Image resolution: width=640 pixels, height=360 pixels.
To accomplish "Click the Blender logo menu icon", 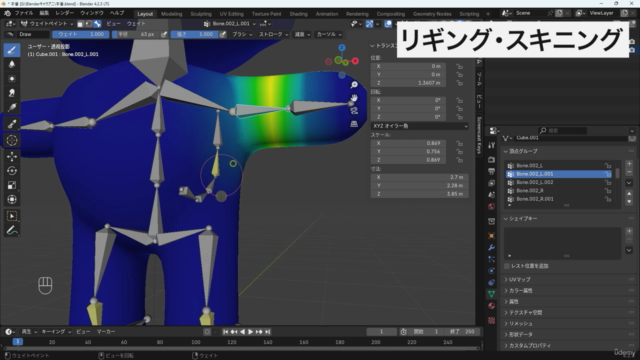I will click(7, 13).
